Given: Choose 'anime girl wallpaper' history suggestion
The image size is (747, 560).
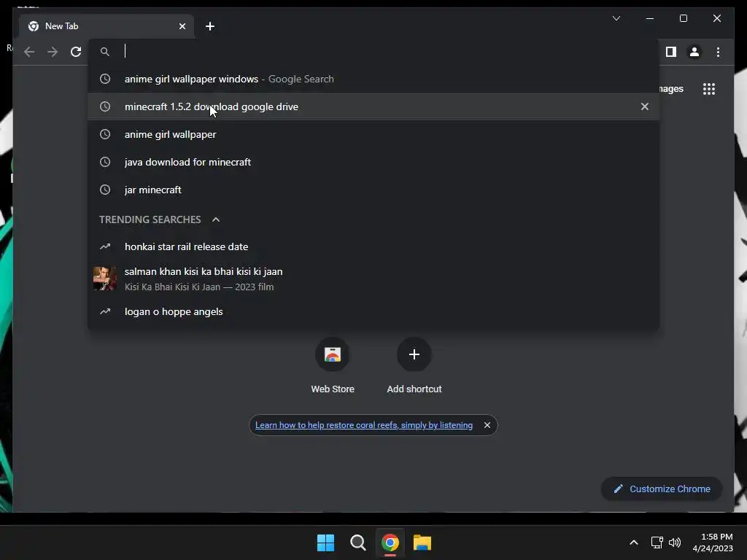Looking at the screenshot, I should point(373,134).
